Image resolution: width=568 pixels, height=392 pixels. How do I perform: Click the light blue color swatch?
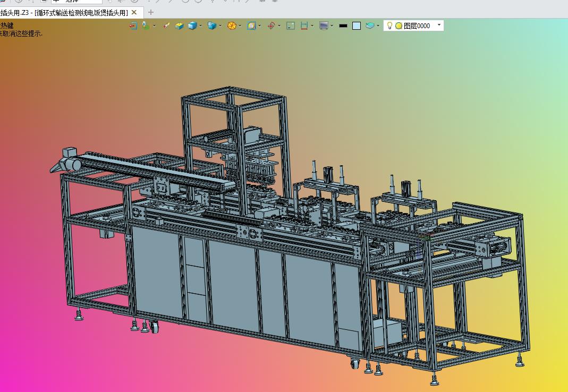pyautogui.click(x=357, y=25)
